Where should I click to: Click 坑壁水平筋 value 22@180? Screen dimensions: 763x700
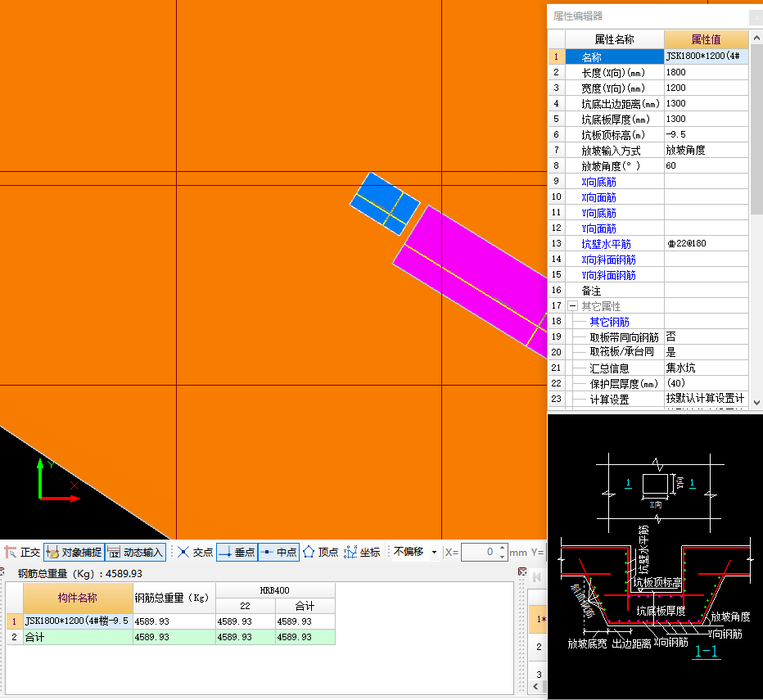click(706, 243)
